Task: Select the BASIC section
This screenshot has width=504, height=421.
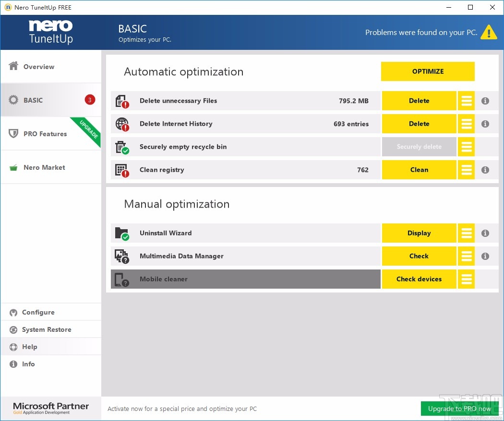Action: point(51,100)
